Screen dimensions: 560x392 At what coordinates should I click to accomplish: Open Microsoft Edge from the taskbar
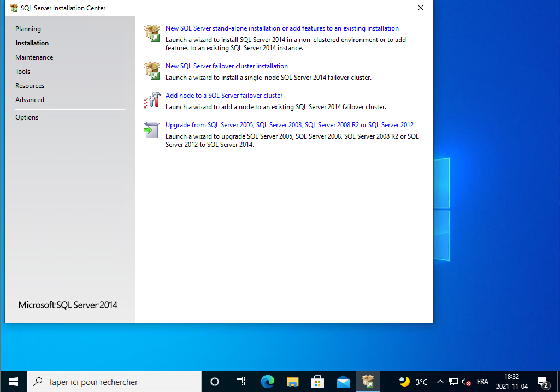click(x=267, y=382)
